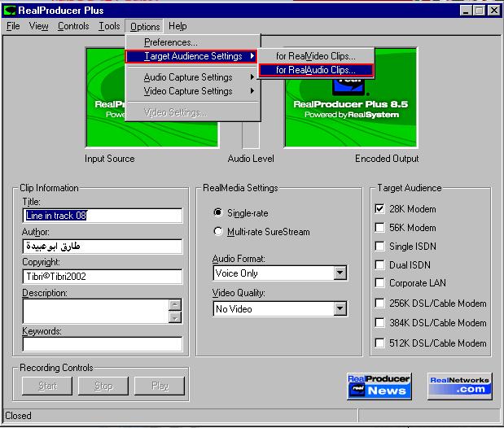This screenshot has height=428, width=504.
Task: Open the RealNetworks.com banner link
Action: pyautogui.click(x=460, y=387)
